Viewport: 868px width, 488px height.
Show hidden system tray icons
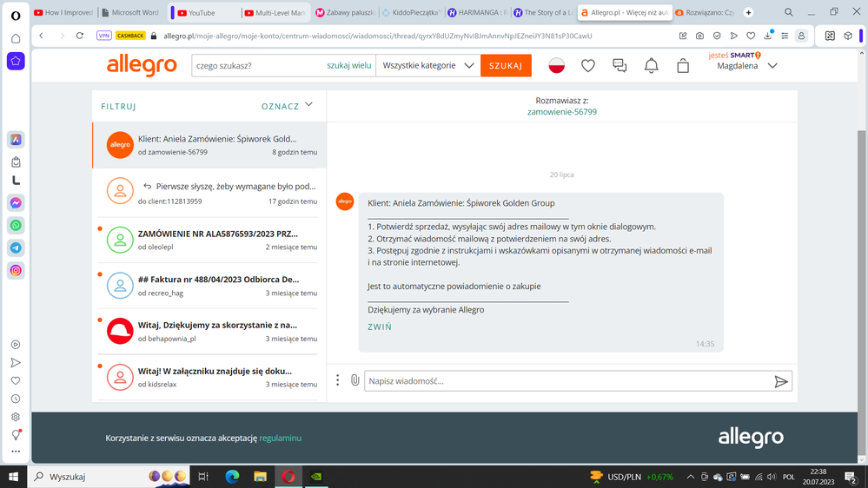[x=690, y=477]
